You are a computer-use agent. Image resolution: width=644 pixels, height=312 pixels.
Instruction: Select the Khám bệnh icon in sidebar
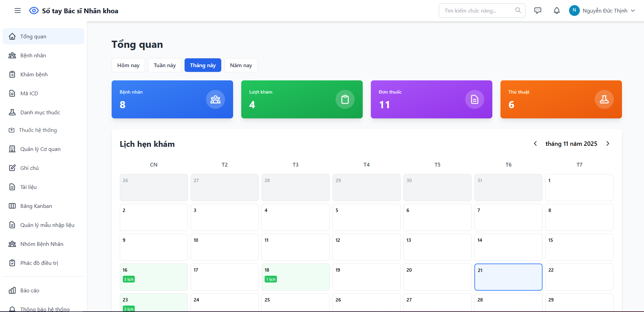[x=12, y=74]
